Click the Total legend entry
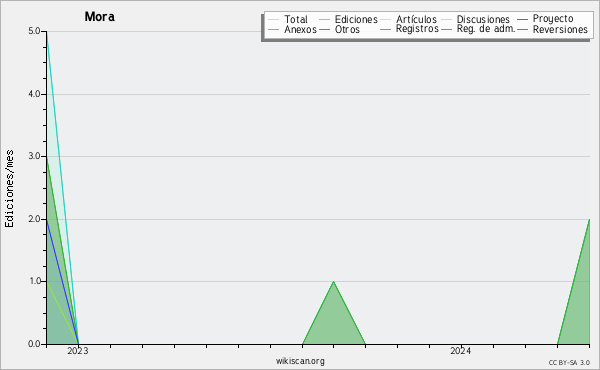The width and height of the screenshot is (600, 370). tap(296, 19)
